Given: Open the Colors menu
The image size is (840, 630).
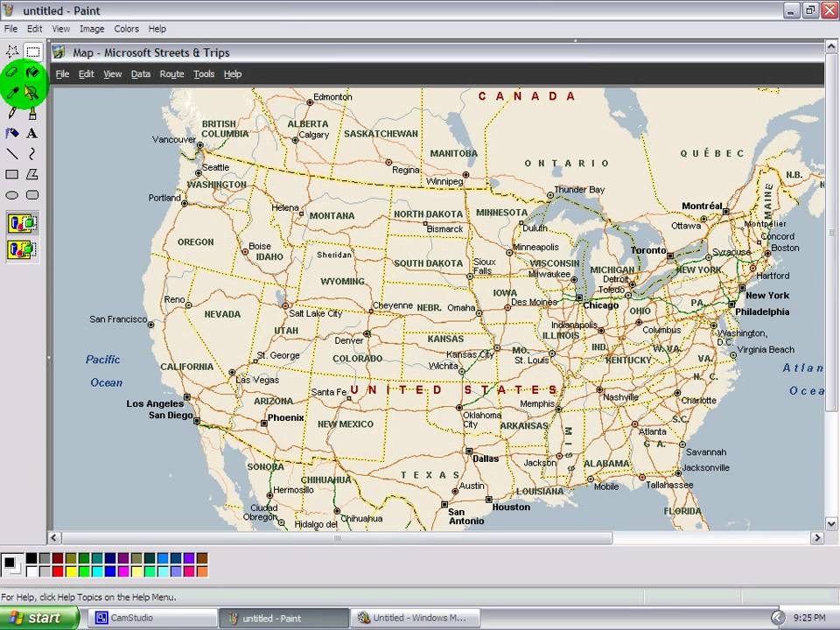Looking at the screenshot, I should click(x=126, y=29).
